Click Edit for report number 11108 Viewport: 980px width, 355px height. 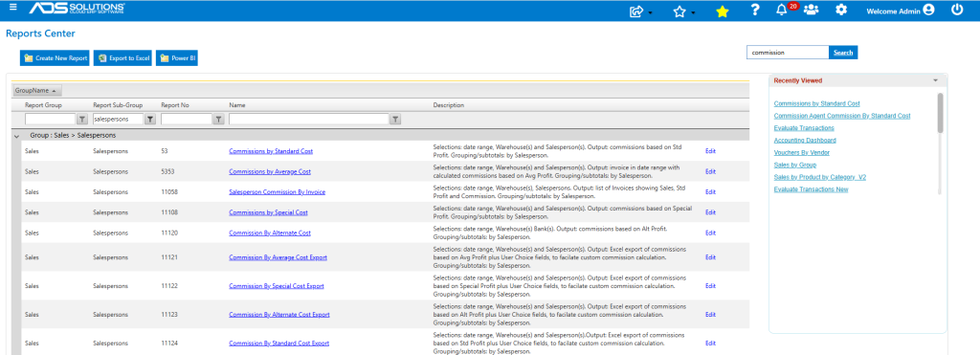(710, 212)
